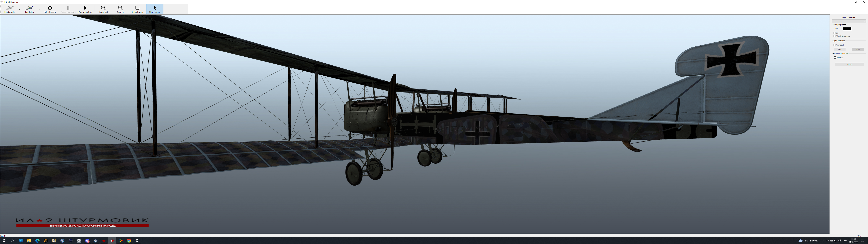Image resolution: width=868 pixels, height=244 pixels.
Task: Enable the shadow Enabled checkbox
Action: [x=835, y=58]
